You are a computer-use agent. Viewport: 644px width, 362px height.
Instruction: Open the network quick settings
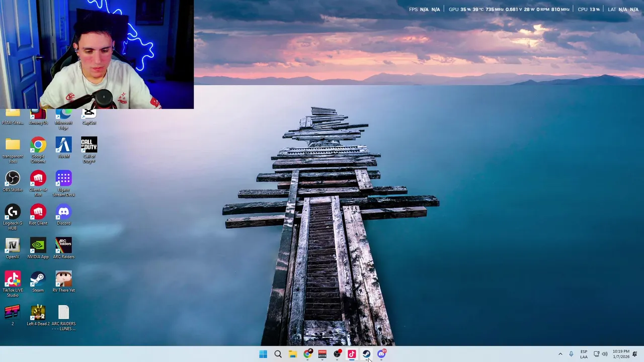(596, 354)
